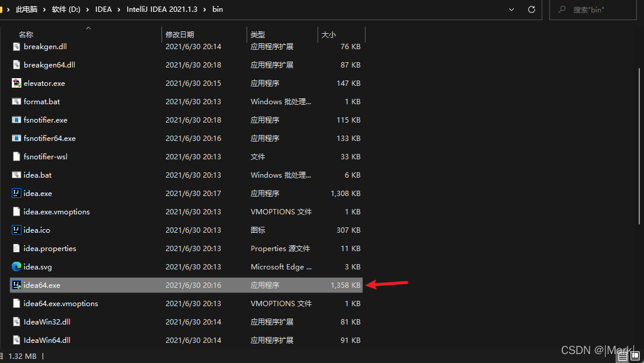Screen dimensions: 644x363
Task: Click the bin breadcrumb segment
Action: pos(218,9)
